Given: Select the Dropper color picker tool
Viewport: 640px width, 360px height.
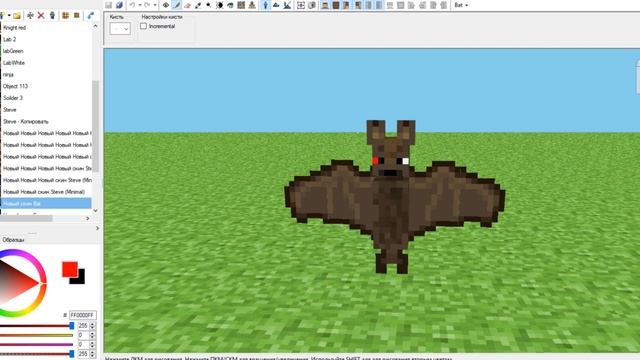Looking at the screenshot, I should tap(198, 5).
